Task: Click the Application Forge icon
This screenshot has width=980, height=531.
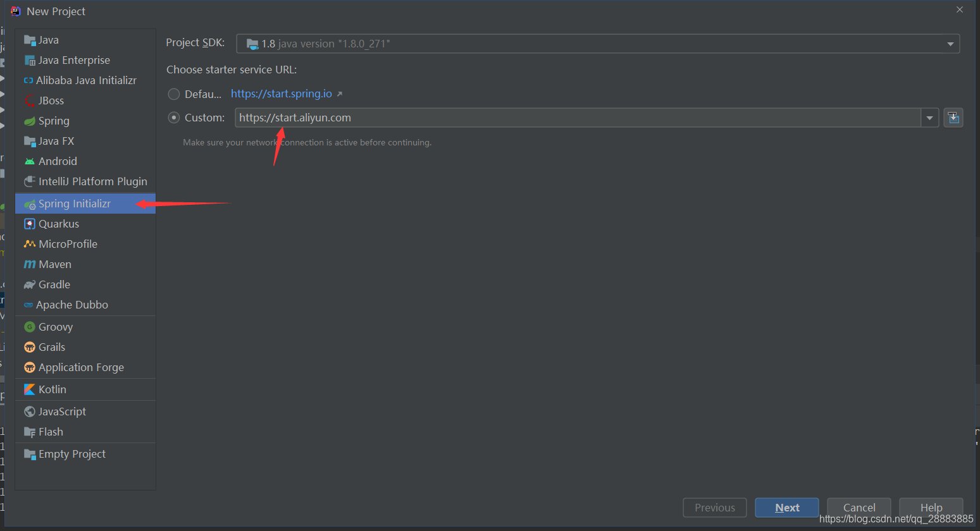Action: click(x=30, y=367)
